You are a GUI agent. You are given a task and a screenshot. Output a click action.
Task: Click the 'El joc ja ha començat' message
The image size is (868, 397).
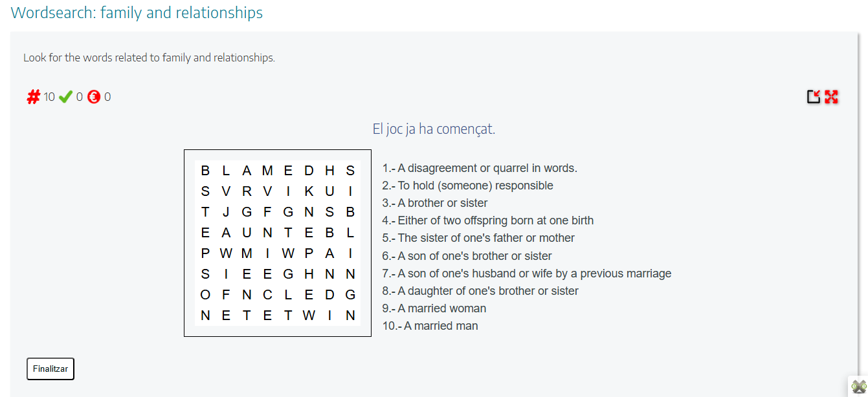click(434, 129)
